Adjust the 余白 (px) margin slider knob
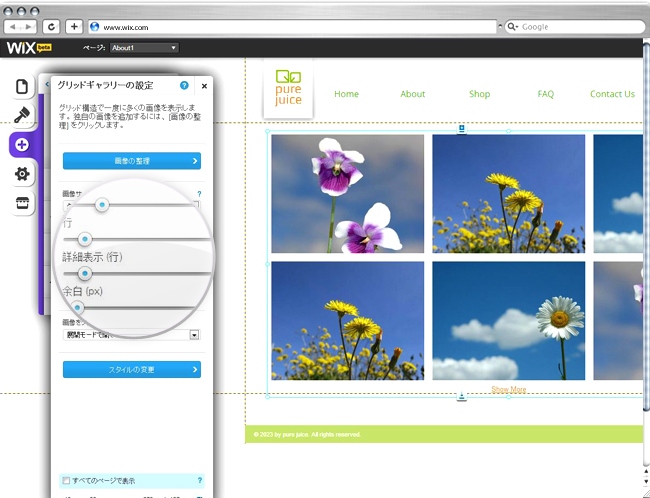Screen dimensions: 650x498 point(77,308)
